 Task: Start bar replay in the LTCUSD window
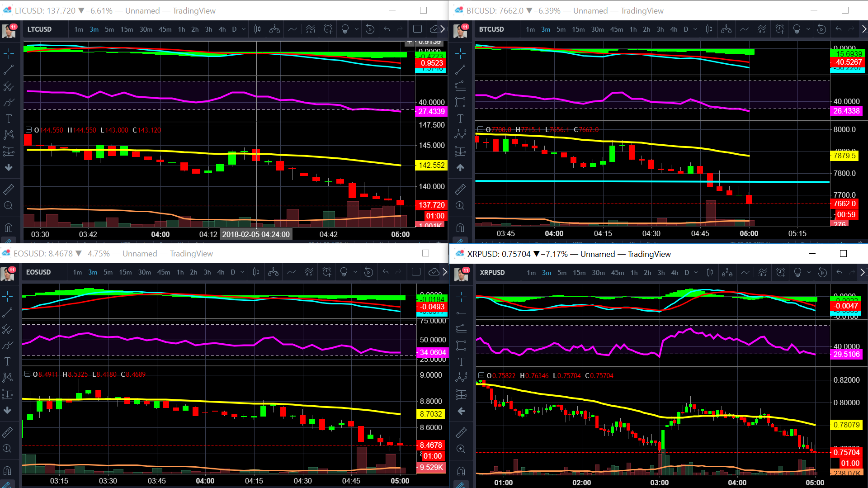[370, 29]
